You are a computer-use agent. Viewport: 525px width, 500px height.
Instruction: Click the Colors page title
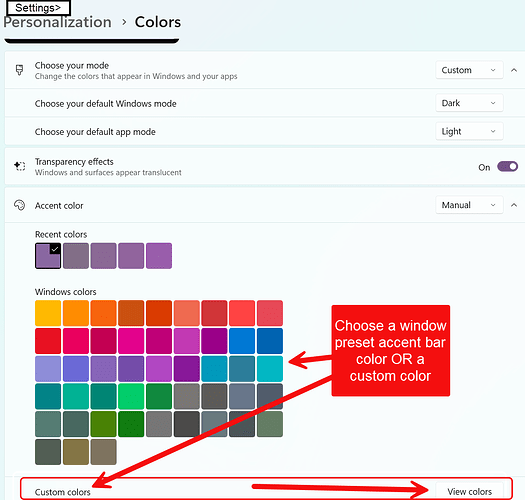(x=158, y=22)
